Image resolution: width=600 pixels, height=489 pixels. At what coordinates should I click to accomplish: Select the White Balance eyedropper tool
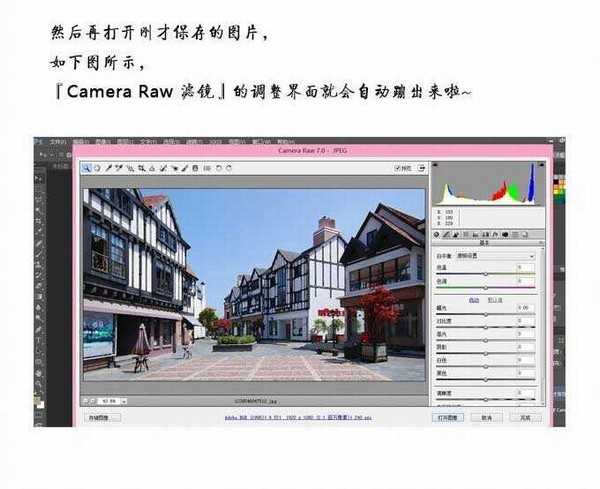108,168
